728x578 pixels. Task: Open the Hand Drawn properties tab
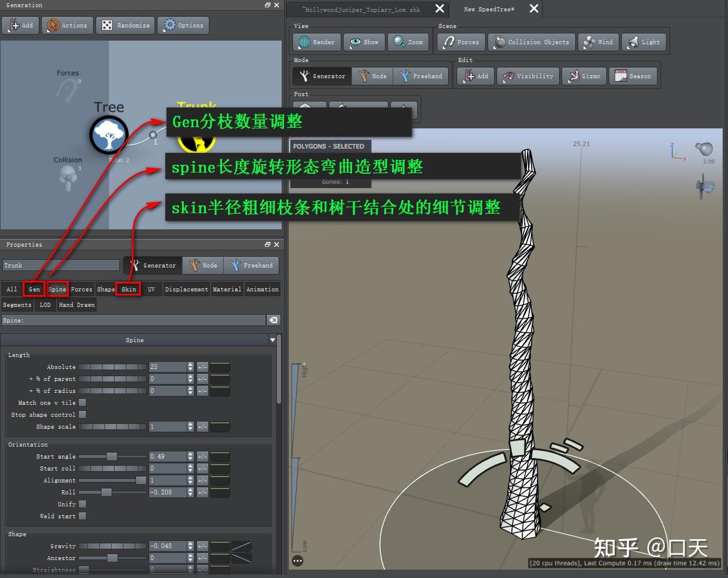coord(76,305)
